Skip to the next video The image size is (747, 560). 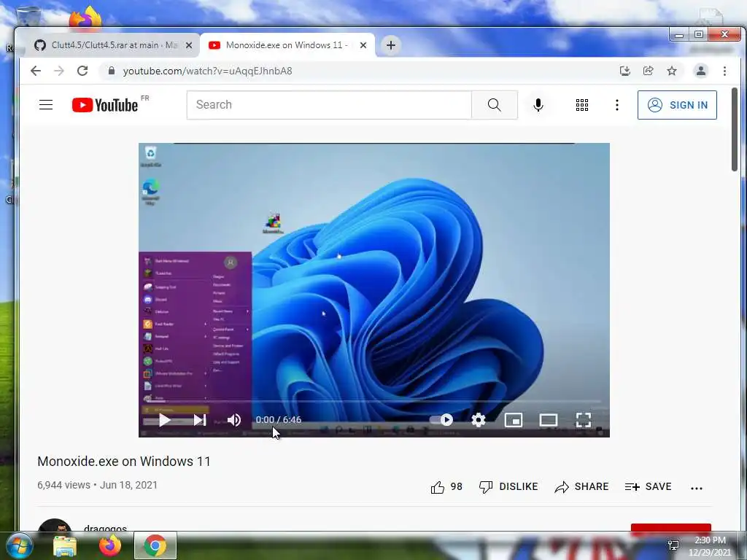(x=200, y=420)
